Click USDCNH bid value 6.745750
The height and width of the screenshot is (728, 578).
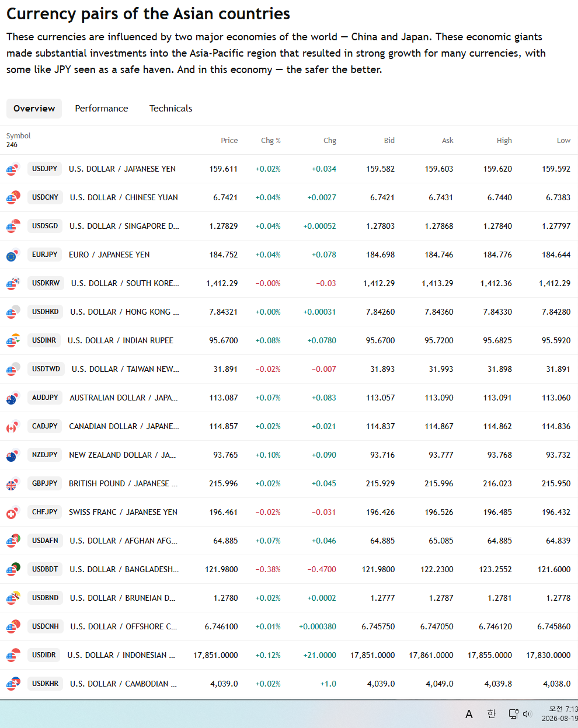[x=378, y=627]
